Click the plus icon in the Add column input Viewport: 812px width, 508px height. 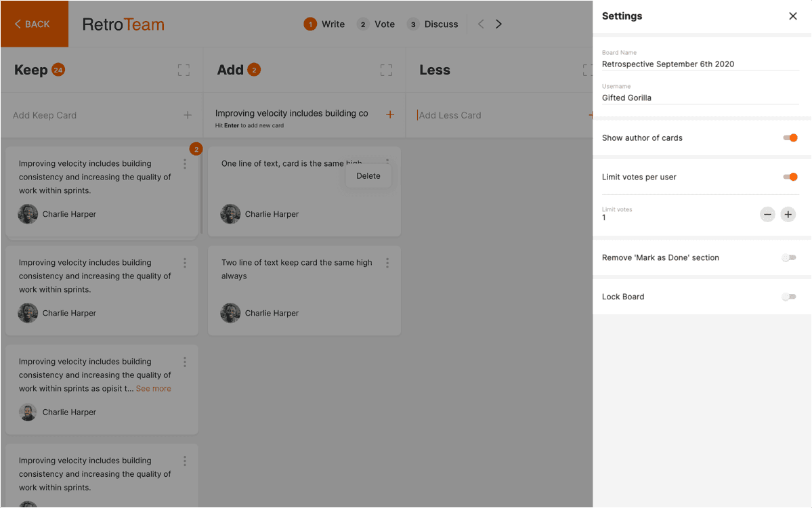(x=390, y=114)
